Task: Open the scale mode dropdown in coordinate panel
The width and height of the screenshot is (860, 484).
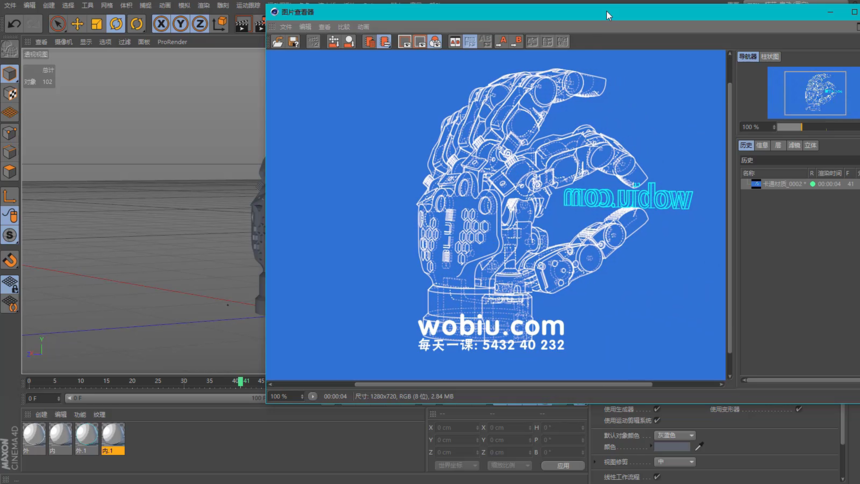Action: click(x=509, y=465)
